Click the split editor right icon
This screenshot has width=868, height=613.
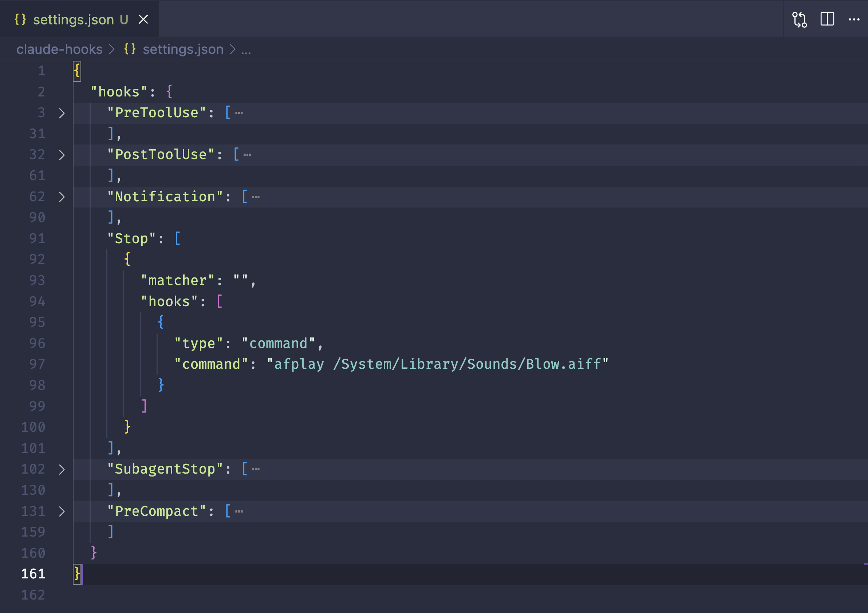coord(827,19)
